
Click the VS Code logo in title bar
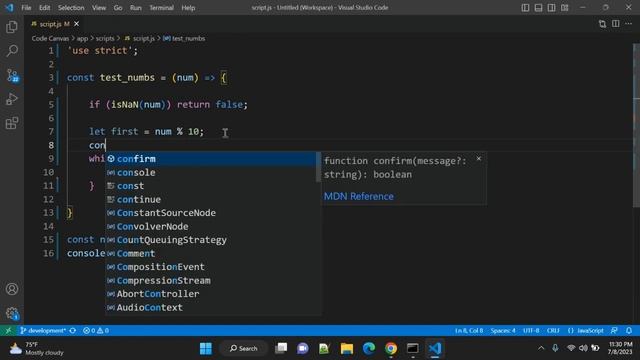click(9, 7)
